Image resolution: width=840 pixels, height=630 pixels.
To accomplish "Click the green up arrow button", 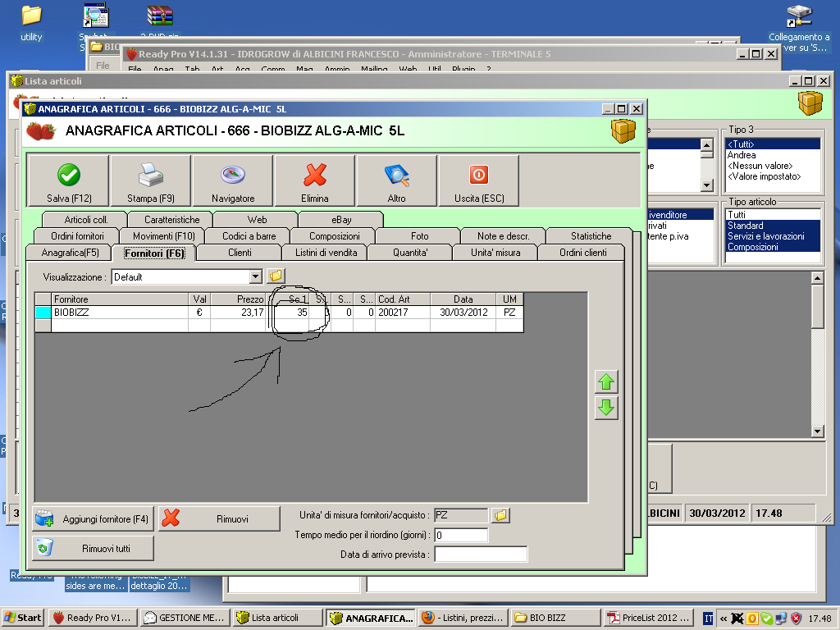I will [606, 382].
